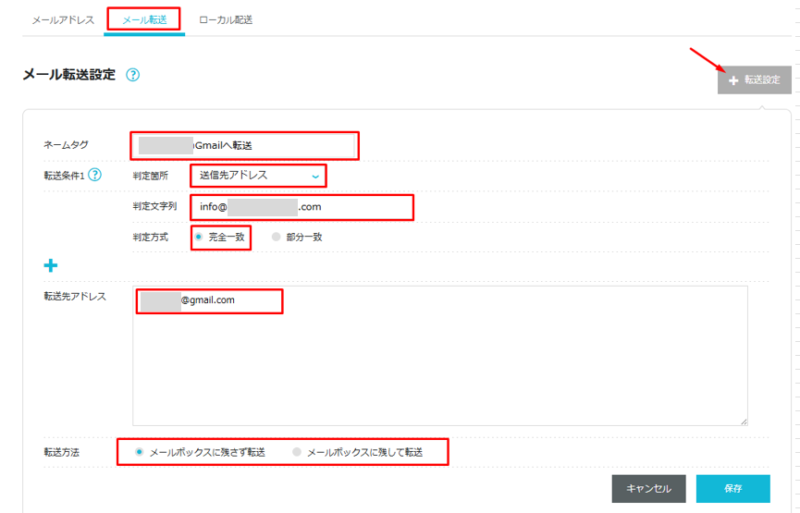800x513 pixels.
Task: Add another condition with the blue plus icon
Action: [x=50, y=266]
